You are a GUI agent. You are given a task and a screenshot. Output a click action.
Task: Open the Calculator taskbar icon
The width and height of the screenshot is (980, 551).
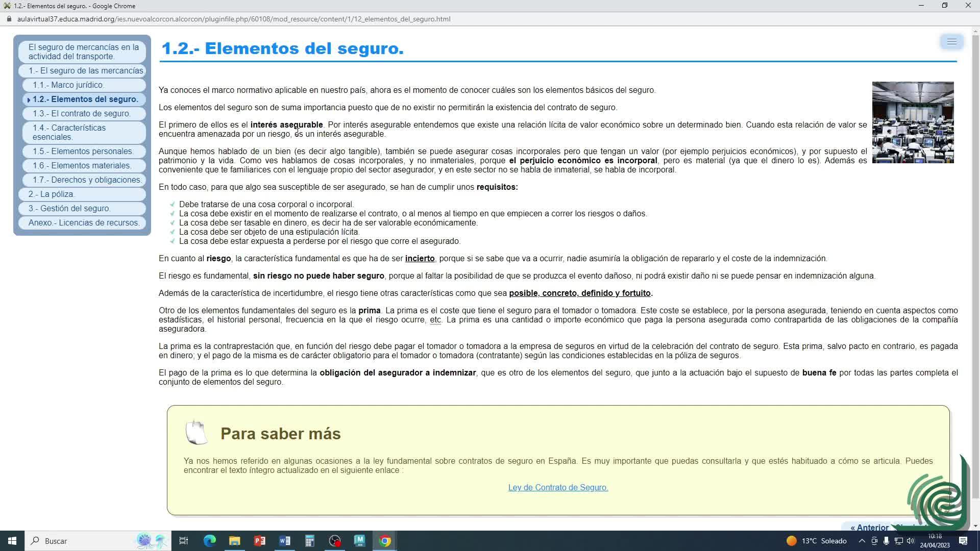pyautogui.click(x=309, y=541)
